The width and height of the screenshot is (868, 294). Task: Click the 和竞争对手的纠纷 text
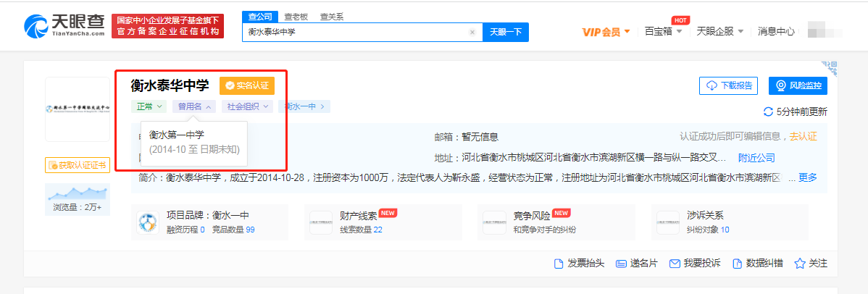tap(545, 230)
